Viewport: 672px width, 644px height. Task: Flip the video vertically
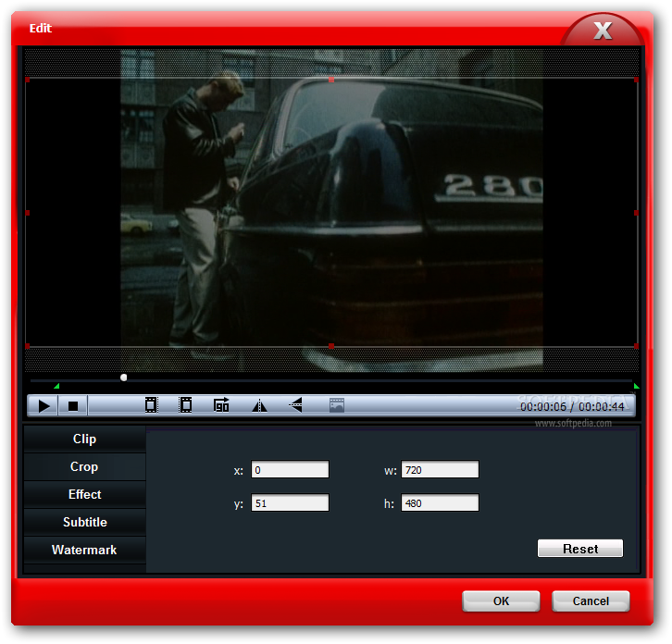(295, 405)
